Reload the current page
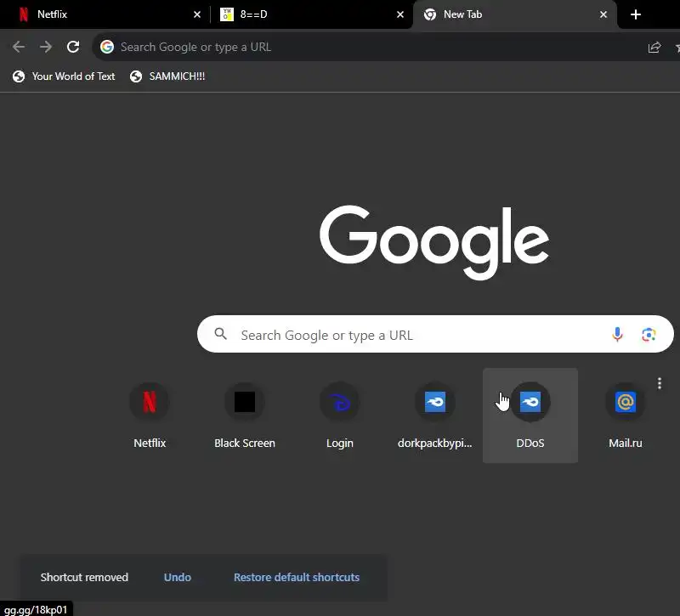This screenshot has height=616, width=680. pyautogui.click(x=73, y=47)
